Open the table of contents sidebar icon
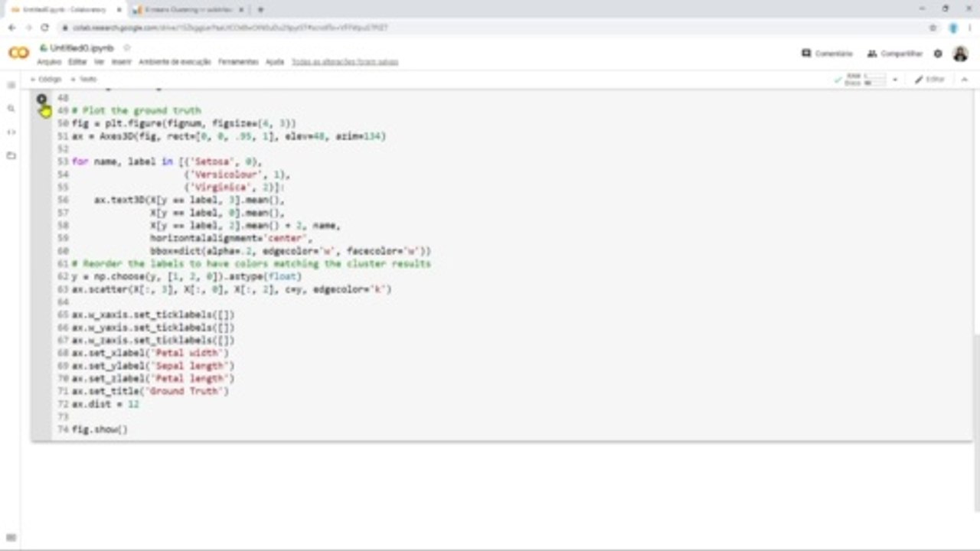Screen dimensions: 980x551 click(11, 85)
